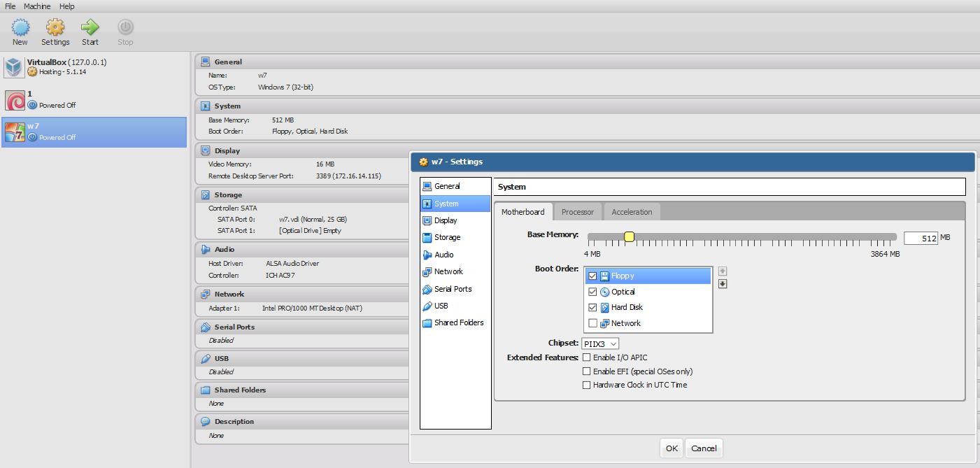This screenshot has width=980, height=468.
Task: Click the Optical disc icon in Boot Order
Action: 604,292
